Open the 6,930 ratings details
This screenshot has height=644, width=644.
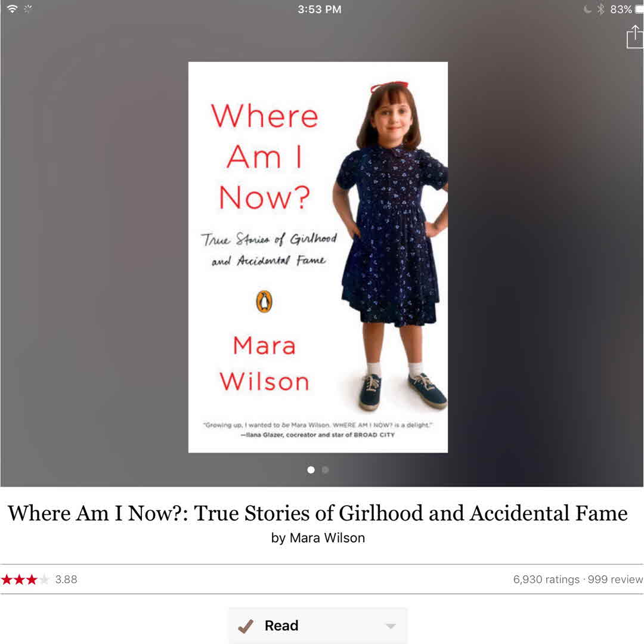click(546, 580)
